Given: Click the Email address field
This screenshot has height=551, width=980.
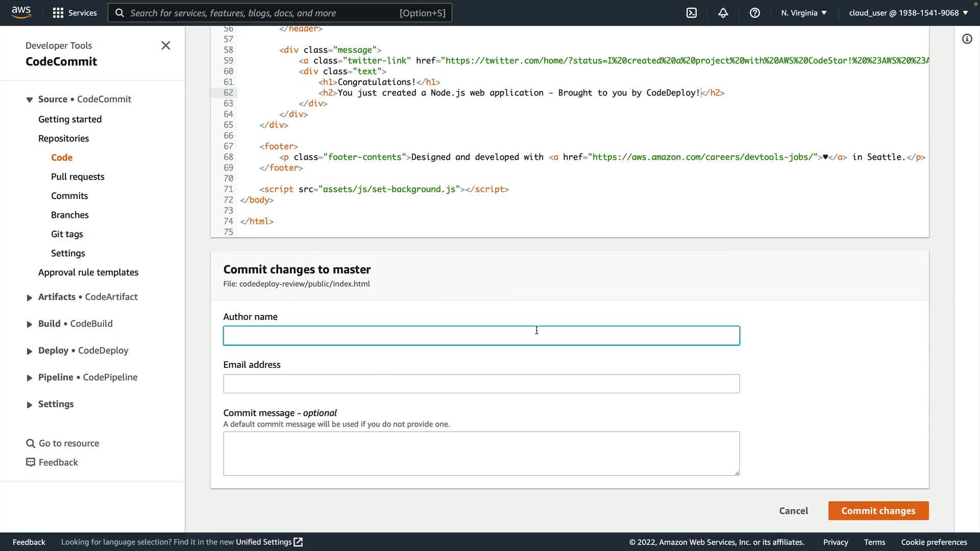Looking at the screenshot, I should pyautogui.click(x=481, y=384).
